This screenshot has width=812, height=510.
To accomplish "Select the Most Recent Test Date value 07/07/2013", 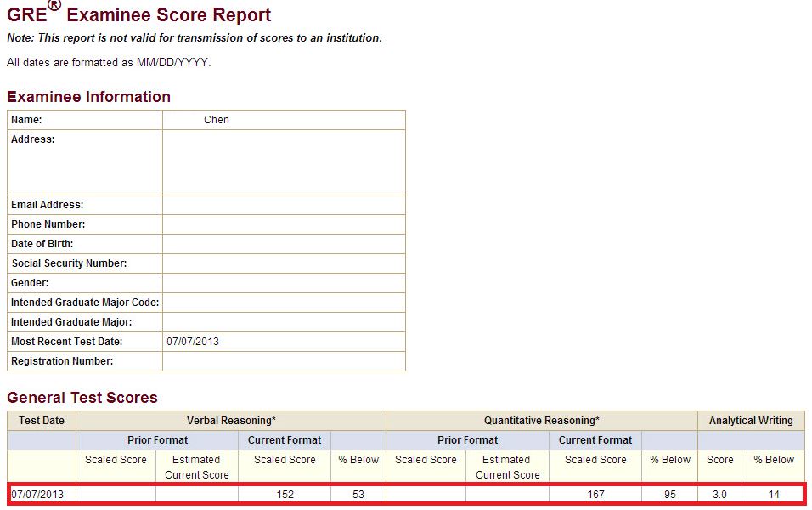I will coord(193,342).
